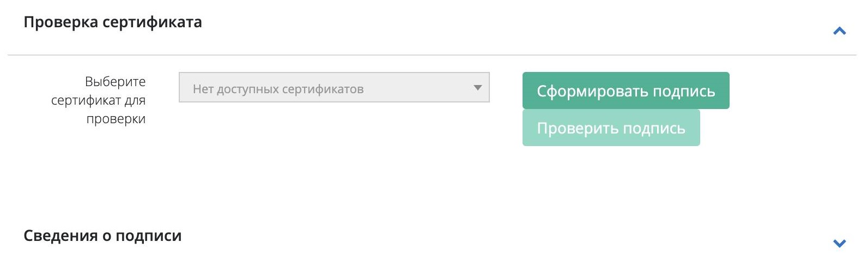Viewport: 868px width, 260px height.
Task: Show the Сведения о подписи panel contents
Action: click(x=839, y=243)
